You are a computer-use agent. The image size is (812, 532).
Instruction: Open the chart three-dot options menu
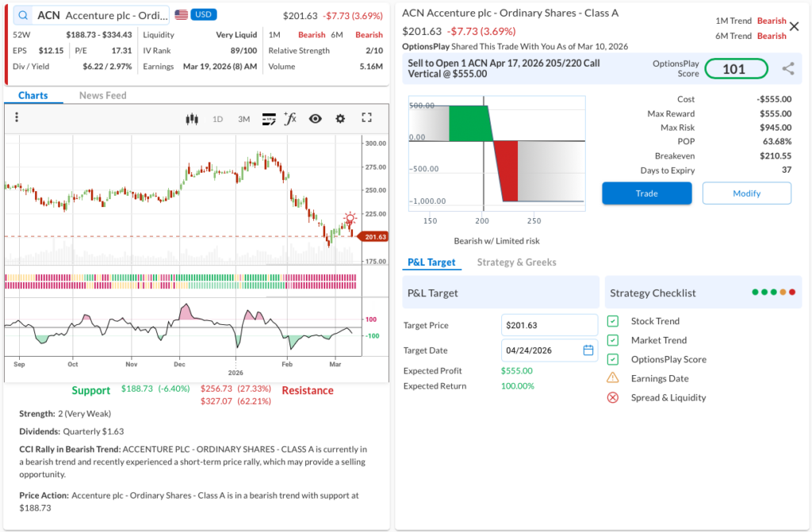pos(17,118)
